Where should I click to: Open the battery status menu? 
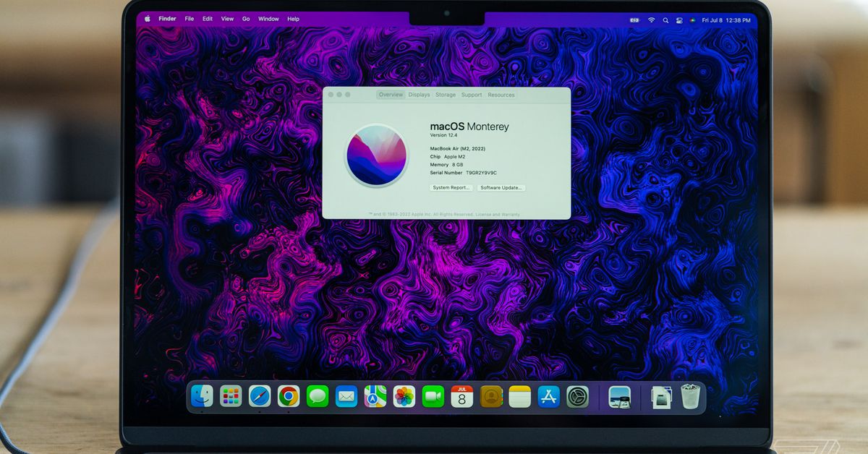[x=634, y=20]
